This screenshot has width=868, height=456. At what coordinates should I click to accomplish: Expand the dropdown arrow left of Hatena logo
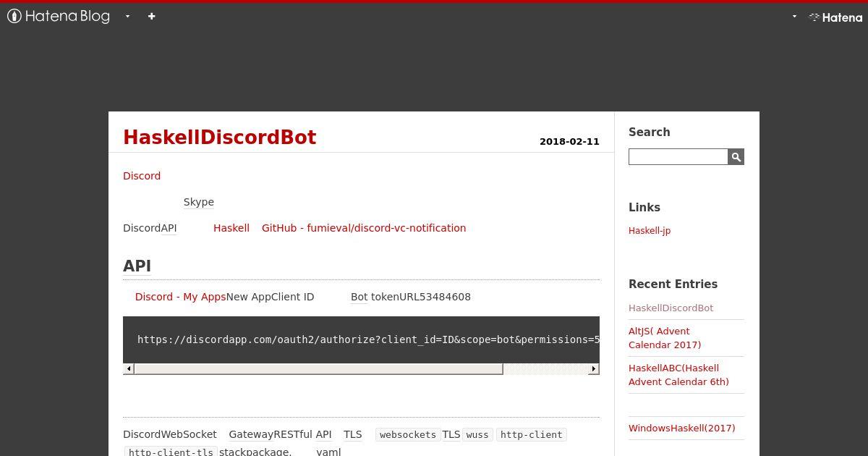click(x=794, y=16)
